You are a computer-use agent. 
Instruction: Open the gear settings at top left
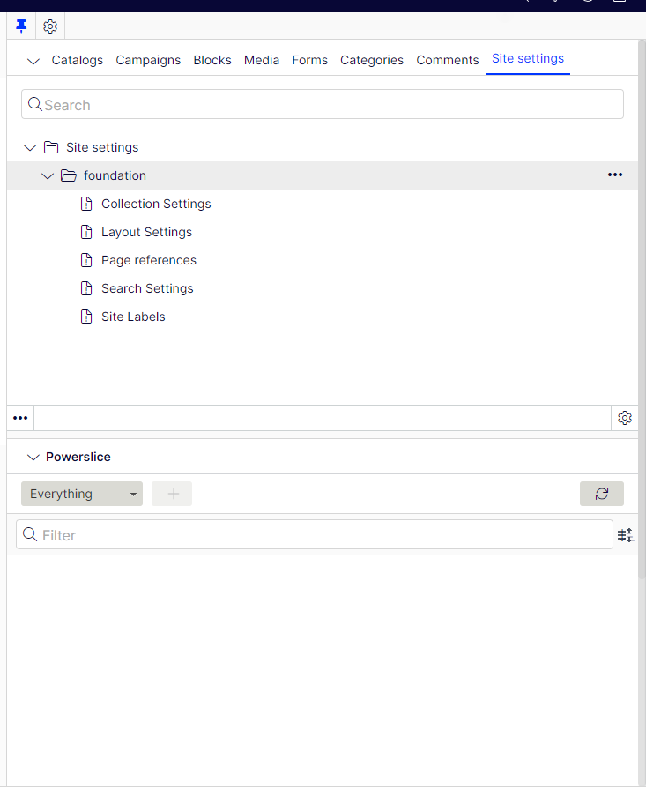coord(50,26)
